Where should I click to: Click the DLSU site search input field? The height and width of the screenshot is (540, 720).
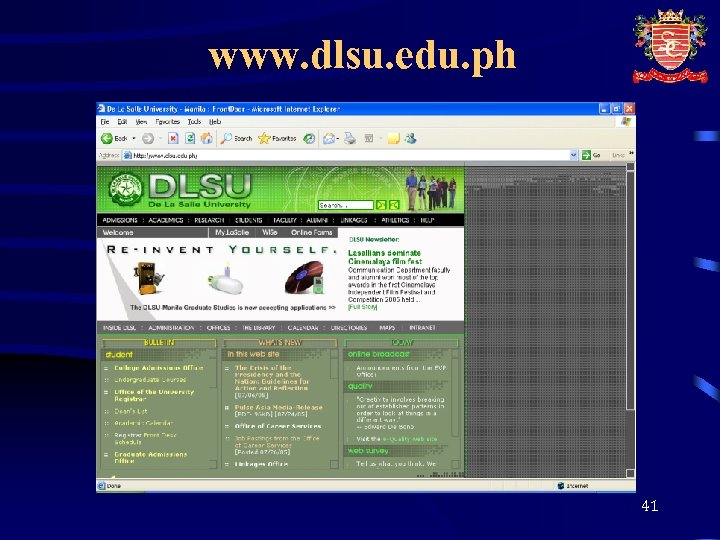click(x=346, y=205)
